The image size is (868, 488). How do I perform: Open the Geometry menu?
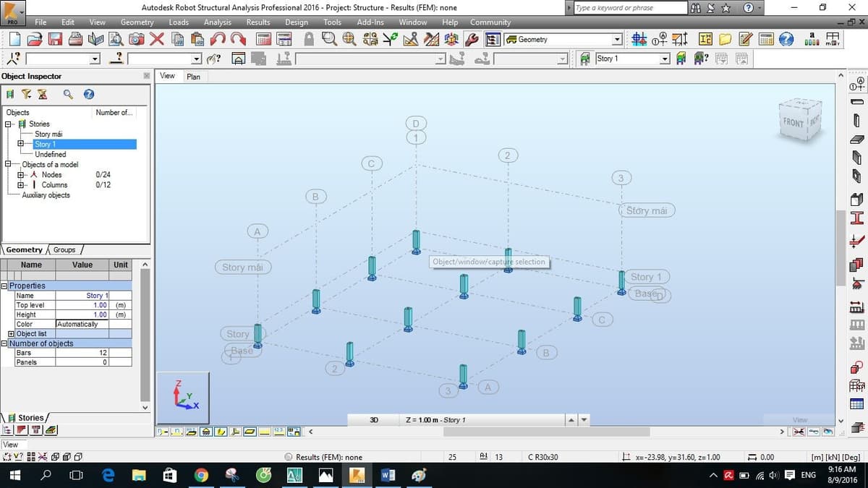click(x=137, y=22)
